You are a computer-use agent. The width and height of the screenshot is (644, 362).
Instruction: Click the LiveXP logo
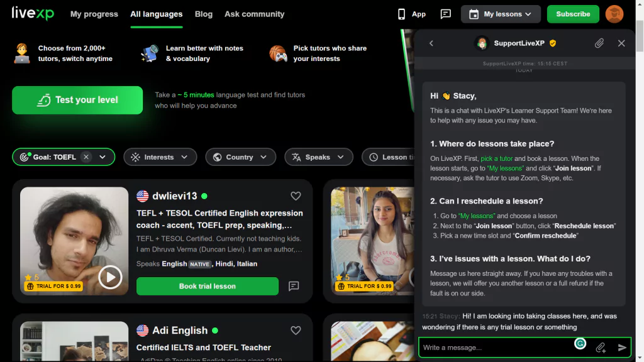[x=33, y=13]
